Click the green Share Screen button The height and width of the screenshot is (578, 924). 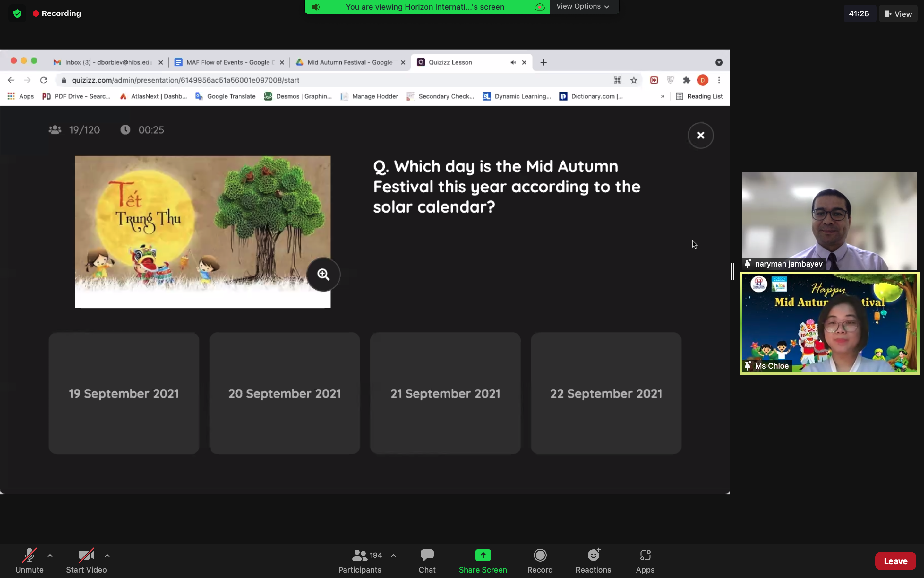point(483,560)
